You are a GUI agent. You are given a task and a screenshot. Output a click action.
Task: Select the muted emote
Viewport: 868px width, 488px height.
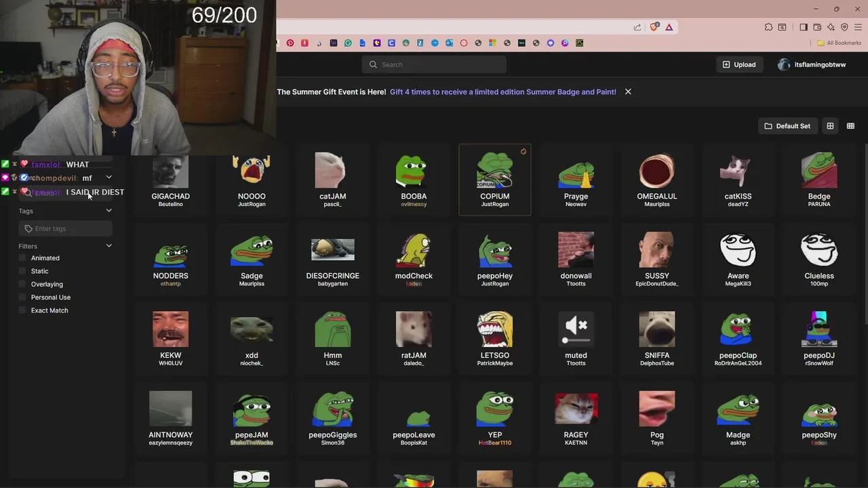click(576, 339)
